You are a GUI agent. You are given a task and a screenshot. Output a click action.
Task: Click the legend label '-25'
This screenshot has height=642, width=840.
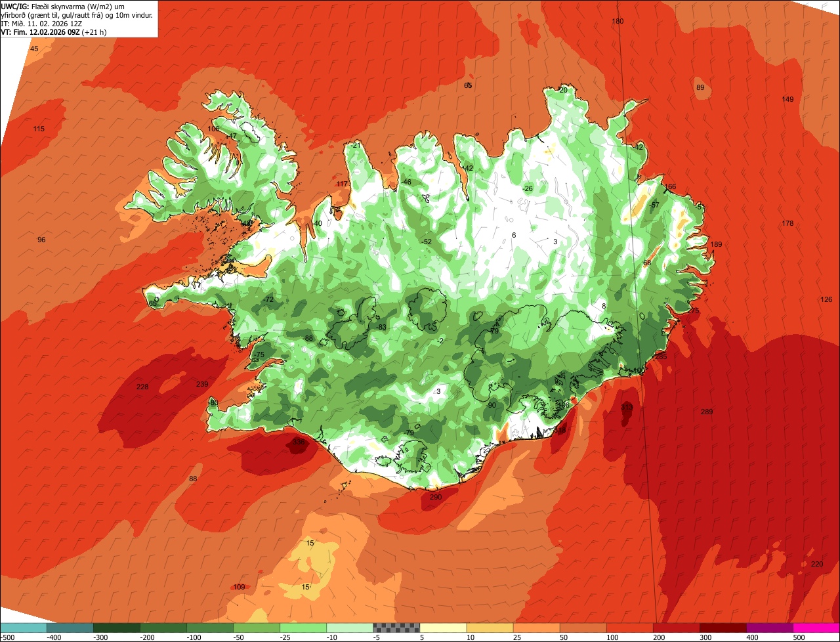pyautogui.click(x=285, y=637)
